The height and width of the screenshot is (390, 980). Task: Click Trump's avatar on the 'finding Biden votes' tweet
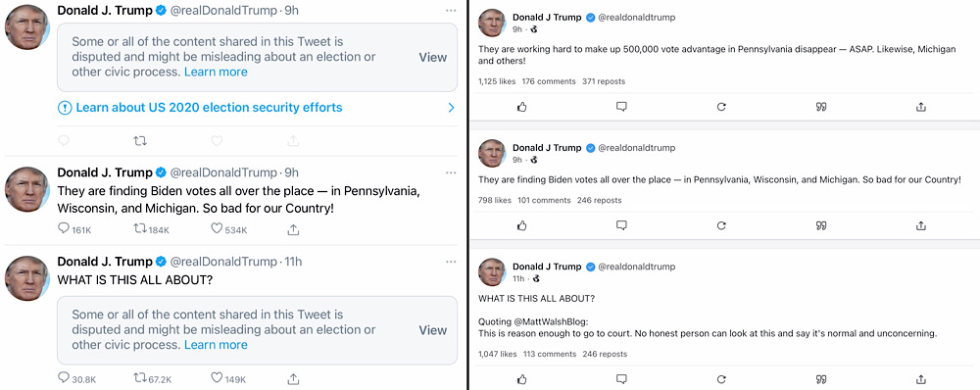tap(27, 189)
